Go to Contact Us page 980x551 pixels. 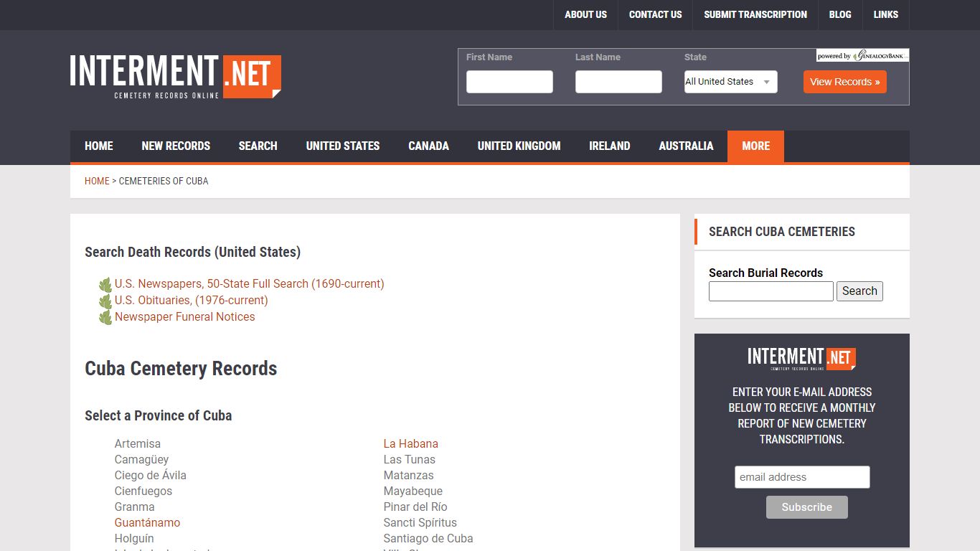655,14
